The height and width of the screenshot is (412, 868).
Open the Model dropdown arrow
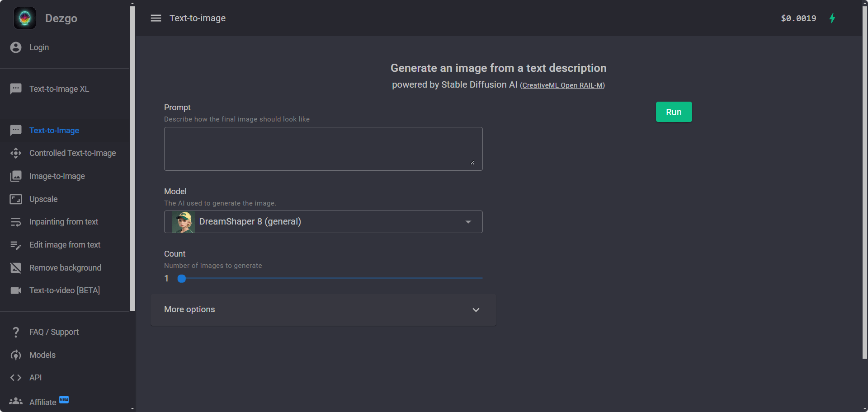(468, 222)
